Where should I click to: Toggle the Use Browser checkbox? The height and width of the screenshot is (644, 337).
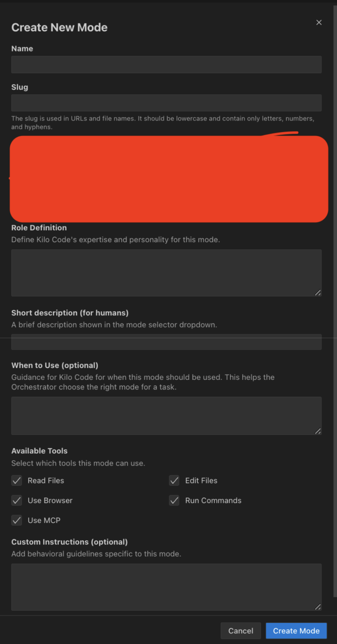[x=16, y=501]
